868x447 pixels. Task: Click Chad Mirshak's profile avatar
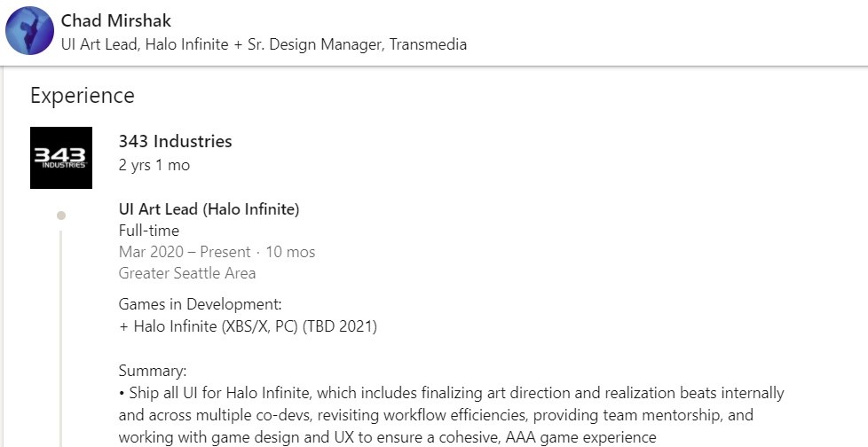point(30,32)
